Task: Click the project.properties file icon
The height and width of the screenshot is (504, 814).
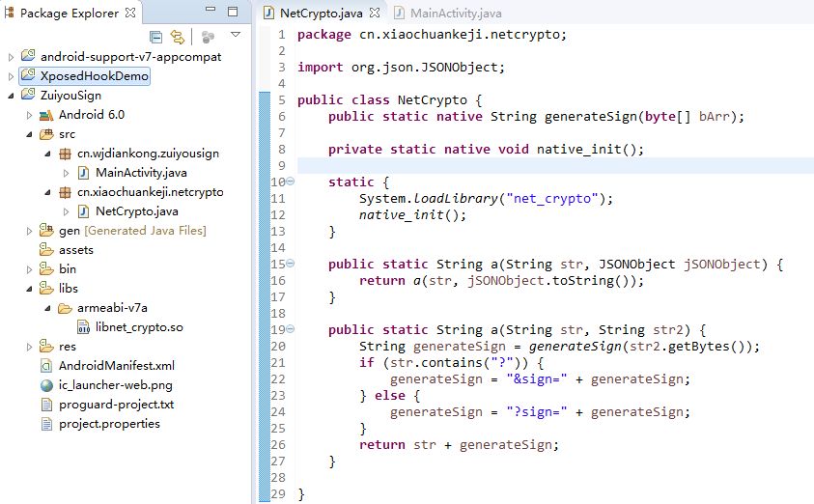Action: click(x=46, y=424)
